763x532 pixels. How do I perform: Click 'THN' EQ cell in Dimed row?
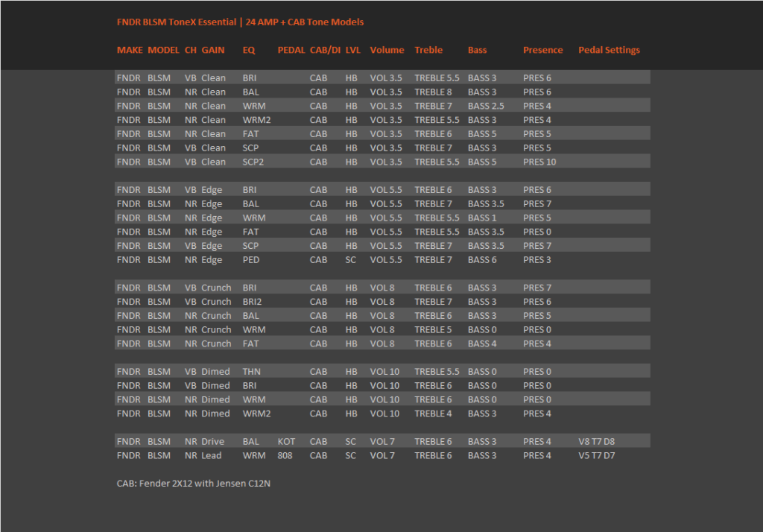(x=252, y=372)
